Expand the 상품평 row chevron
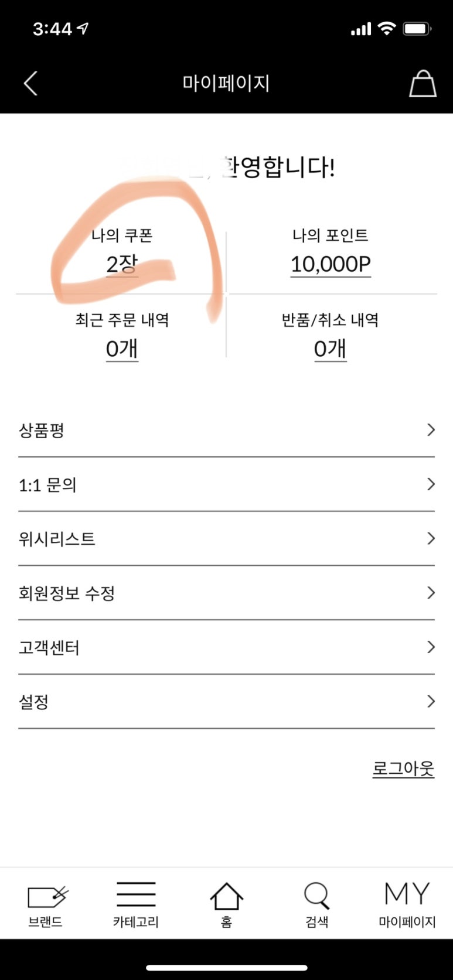The width and height of the screenshot is (453, 980). pos(431,430)
